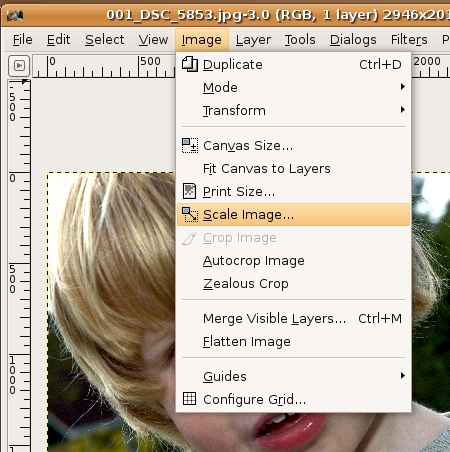This screenshot has width=450, height=452.
Task: Close the open Image menu
Action: 202,40
